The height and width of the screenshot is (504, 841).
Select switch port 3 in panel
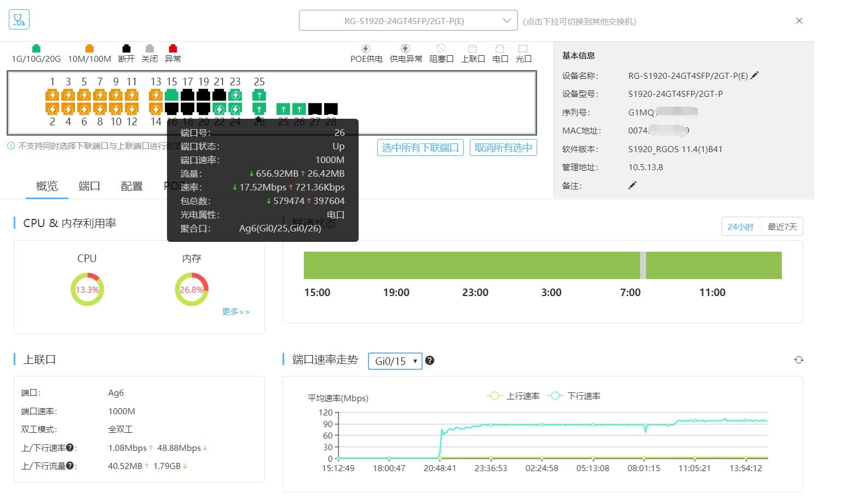(x=68, y=95)
